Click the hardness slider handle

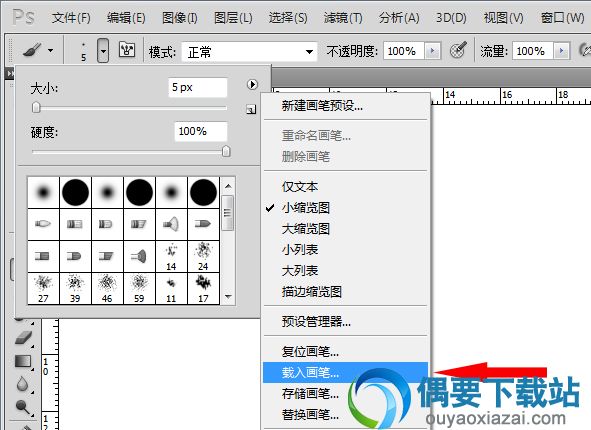pyautogui.click(x=226, y=151)
